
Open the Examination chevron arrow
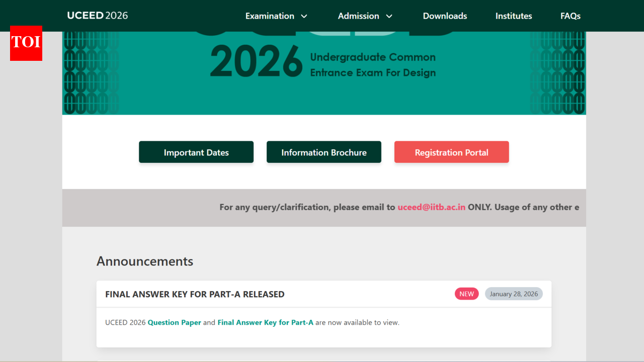(x=304, y=16)
